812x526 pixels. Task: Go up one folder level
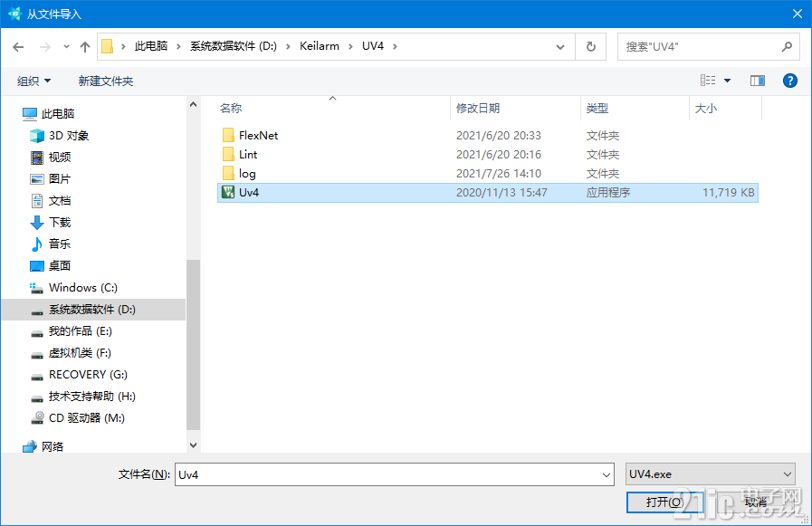tap(85, 46)
